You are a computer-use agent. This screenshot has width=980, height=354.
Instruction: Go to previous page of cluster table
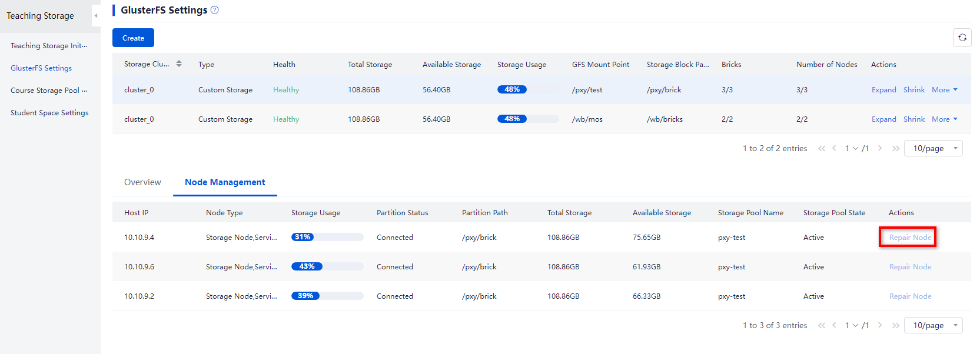coord(834,148)
